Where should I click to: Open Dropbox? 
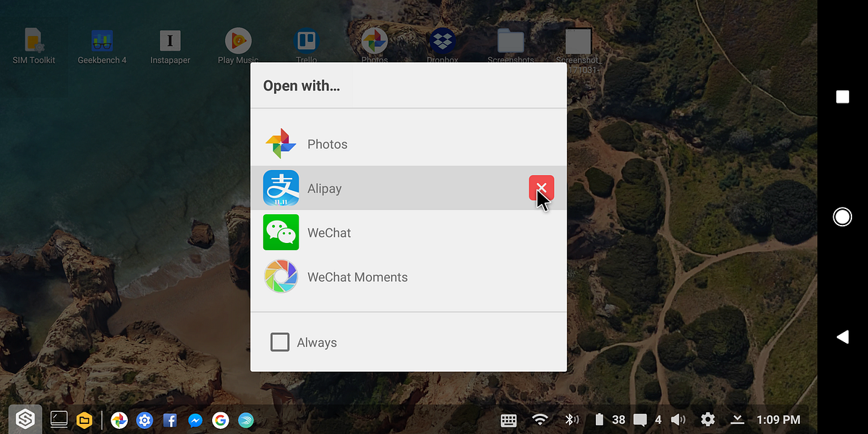[442, 41]
